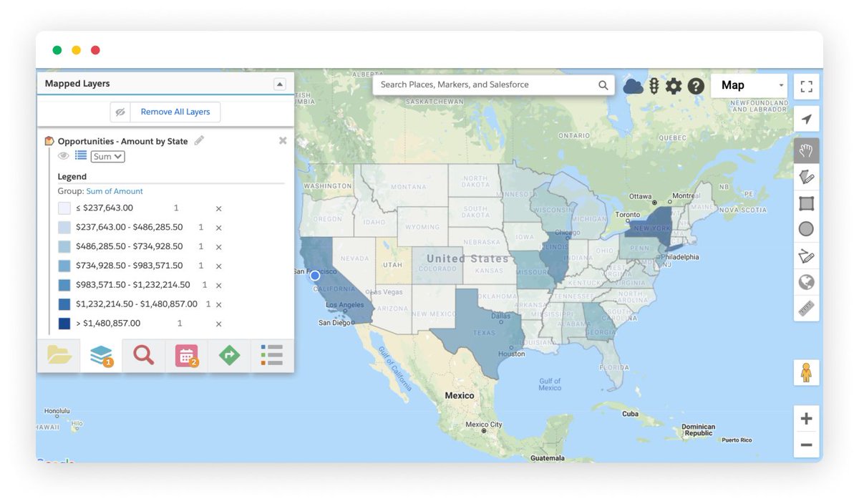Select the circle drawing tool
The width and height of the screenshot is (859, 504).
(806, 229)
